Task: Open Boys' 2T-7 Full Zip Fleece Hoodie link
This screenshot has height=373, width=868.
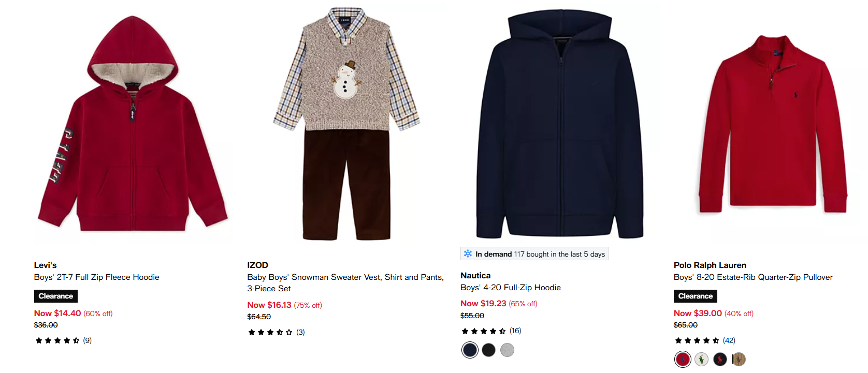Action: coord(97,277)
